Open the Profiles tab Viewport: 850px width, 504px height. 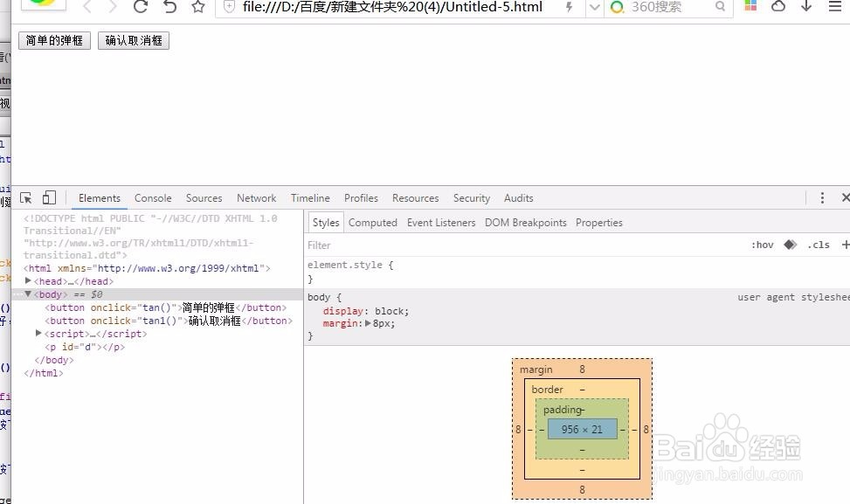point(361,198)
